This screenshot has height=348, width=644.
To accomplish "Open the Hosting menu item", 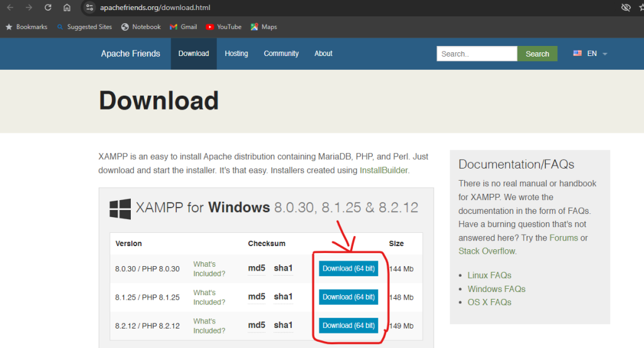I will coord(236,53).
